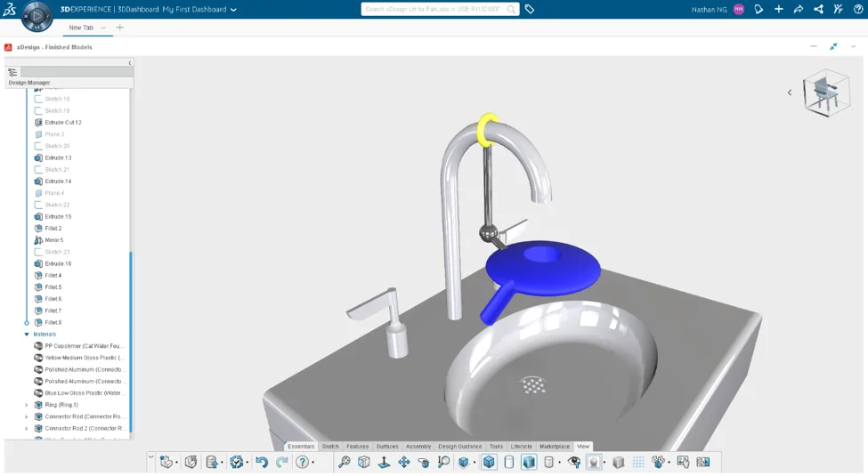This screenshot has width=868, height=476.
Task: Switch to the Sketch tab
Action: [330, 447]
